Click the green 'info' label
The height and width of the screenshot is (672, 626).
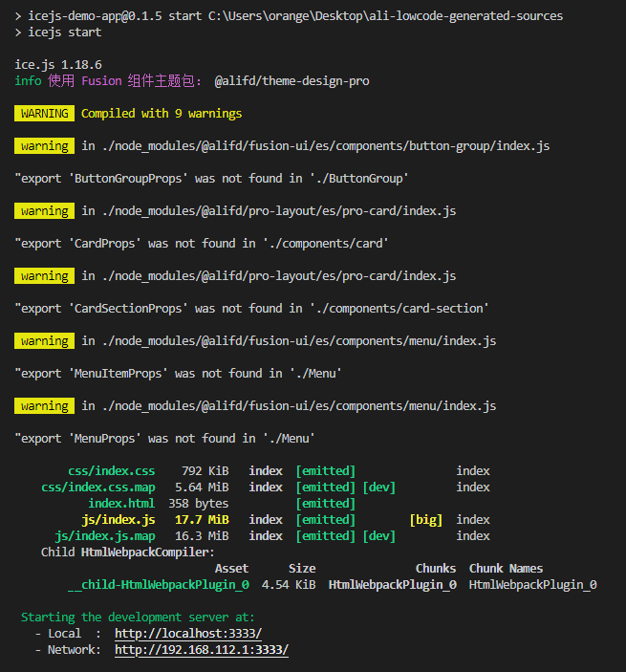(x=28, y=81)
